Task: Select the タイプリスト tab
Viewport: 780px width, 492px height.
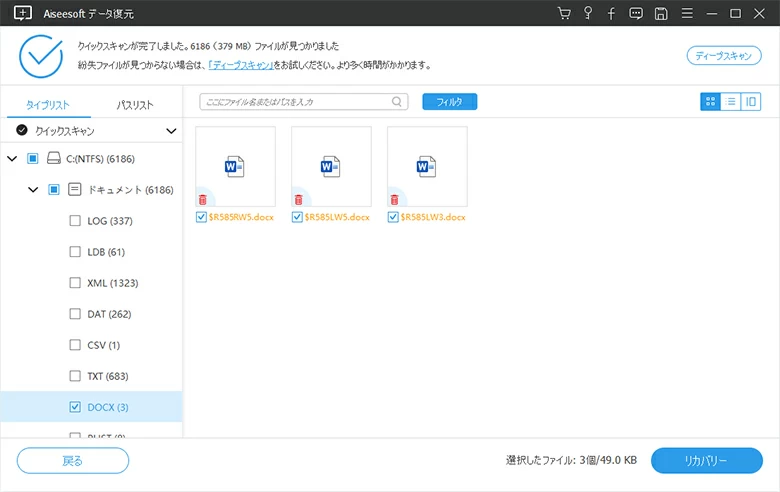Action: click(x=47, y=105)
